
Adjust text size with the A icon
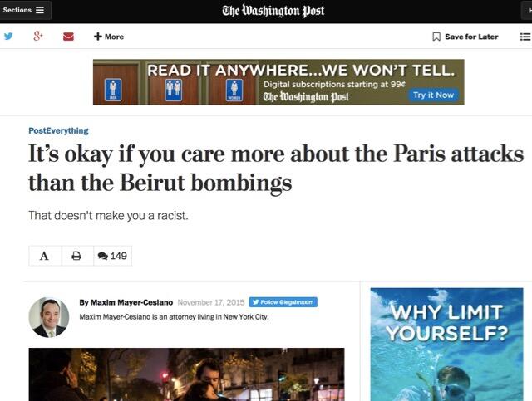45,256
